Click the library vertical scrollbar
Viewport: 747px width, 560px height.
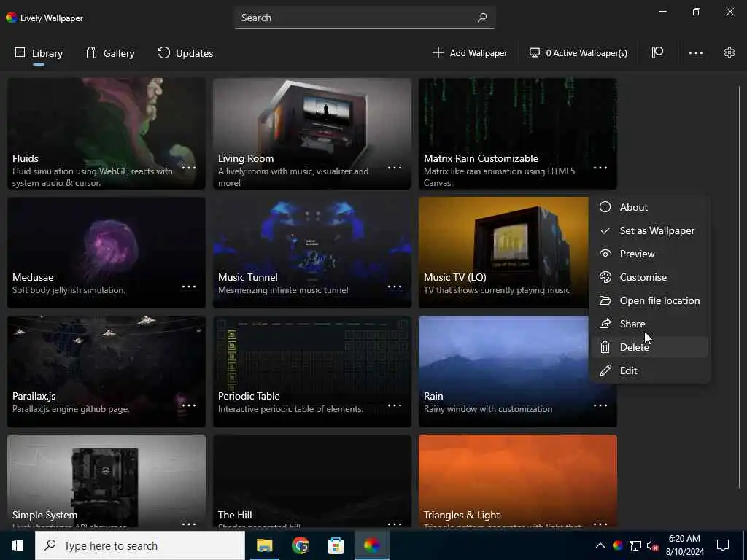click(740, 287)
